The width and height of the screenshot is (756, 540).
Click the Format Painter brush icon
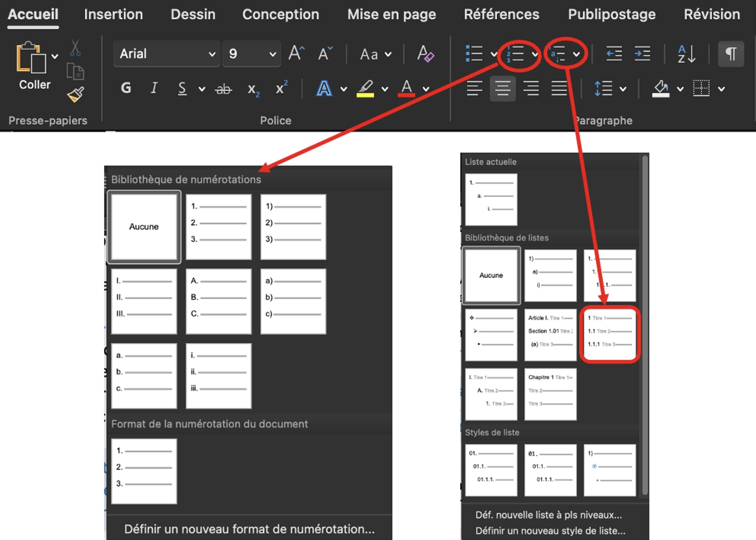(x=75, y=94)
